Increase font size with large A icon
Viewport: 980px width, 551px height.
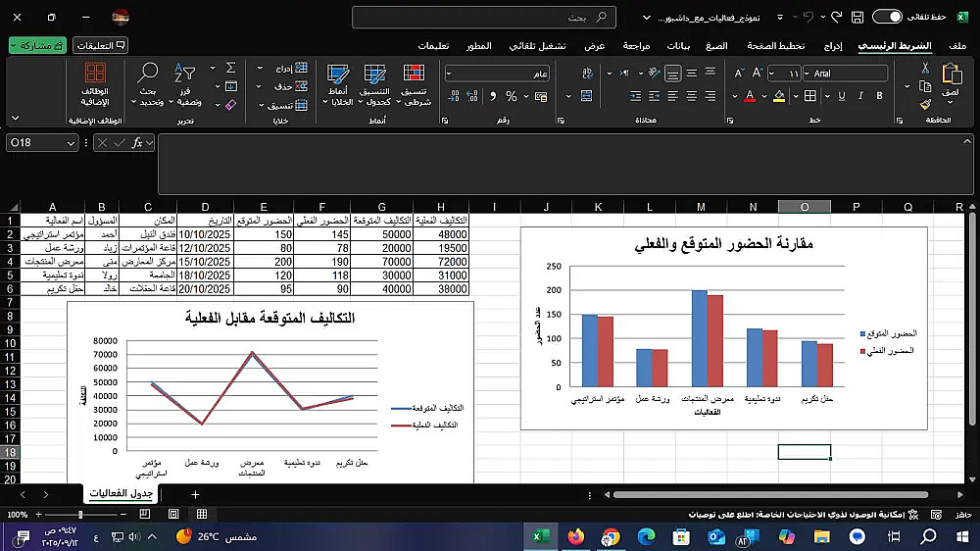tap(758, 74)
